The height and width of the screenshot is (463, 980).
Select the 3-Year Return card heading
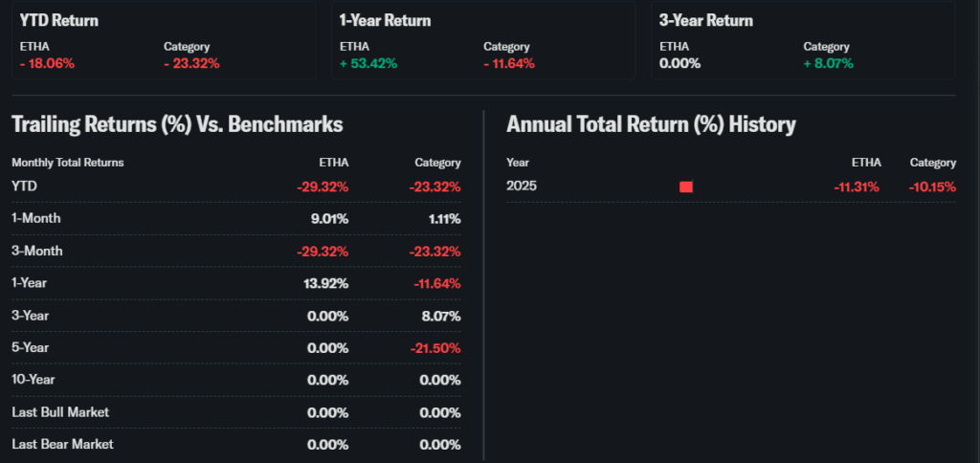[x=706, y=20]
